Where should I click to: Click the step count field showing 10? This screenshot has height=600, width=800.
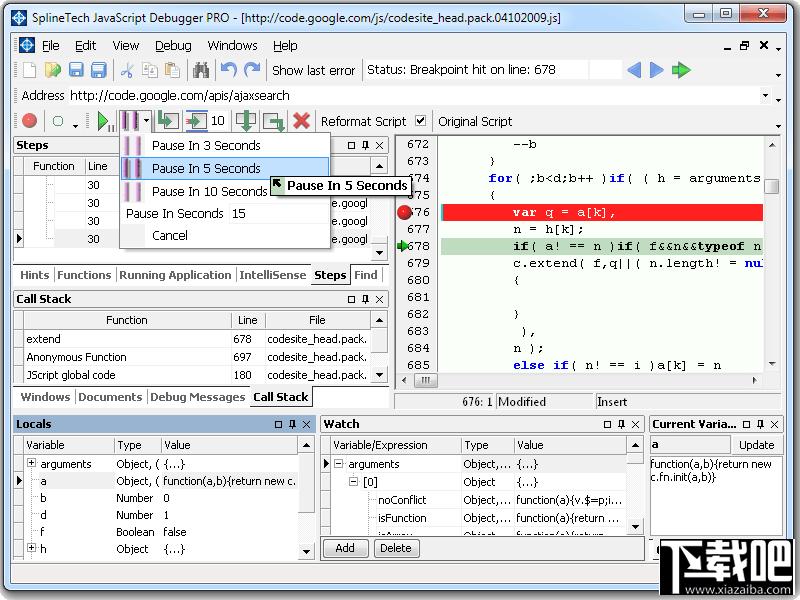218,121
